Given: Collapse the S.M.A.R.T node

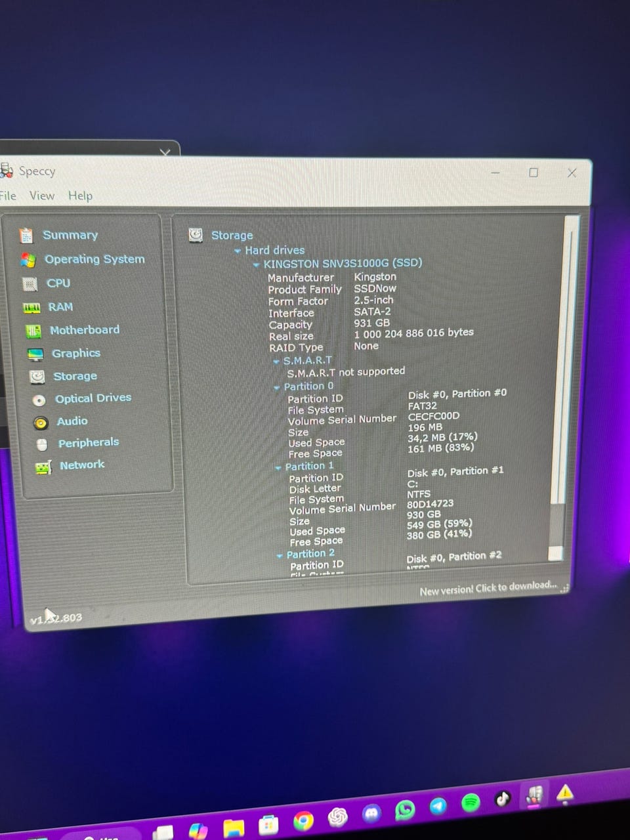Looking at the screenshot, I should [276, 362].
